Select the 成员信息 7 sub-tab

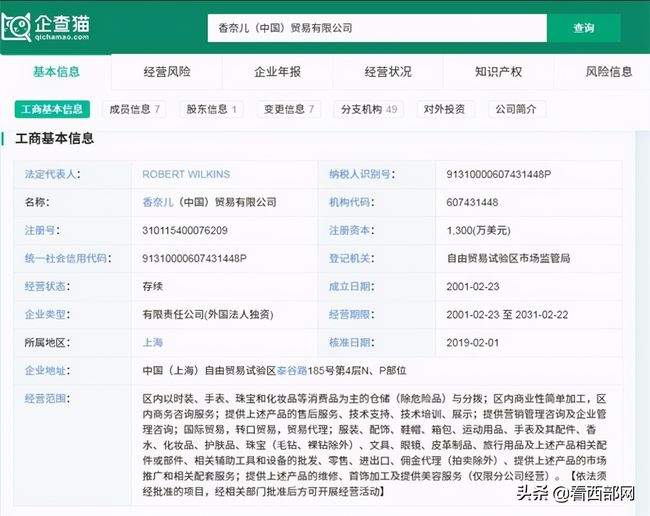[134, 109]
